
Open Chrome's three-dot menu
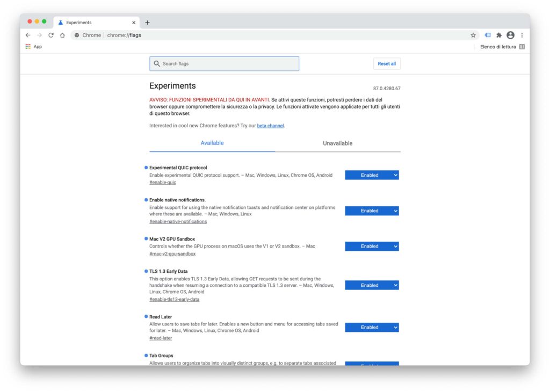(x=522, y=35)
